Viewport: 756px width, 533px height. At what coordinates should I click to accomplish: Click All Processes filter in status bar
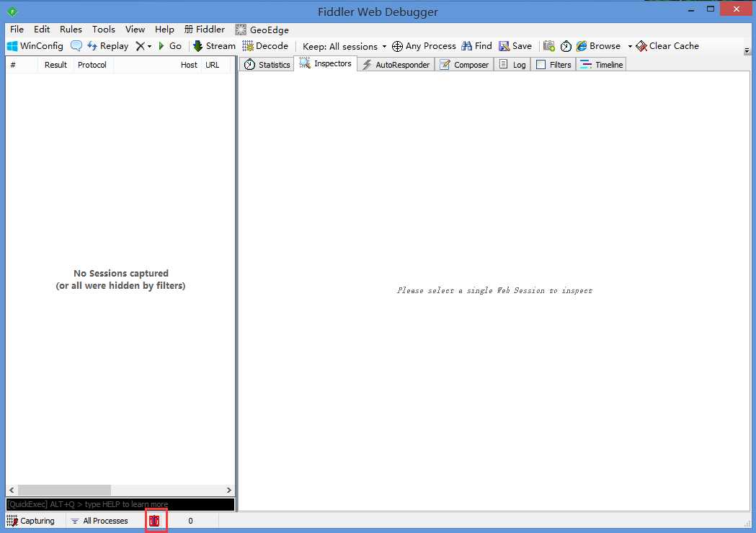tap(99, 521)
